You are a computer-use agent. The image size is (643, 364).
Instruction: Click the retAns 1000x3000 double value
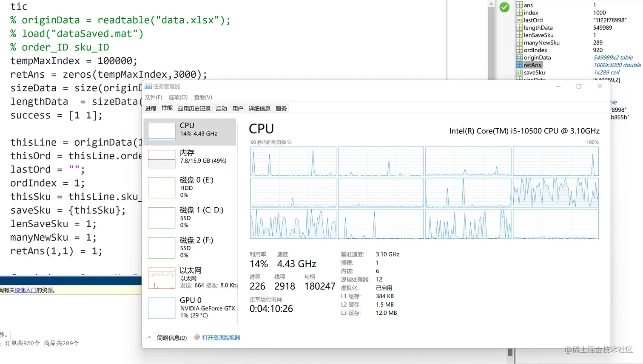point(617,65)
